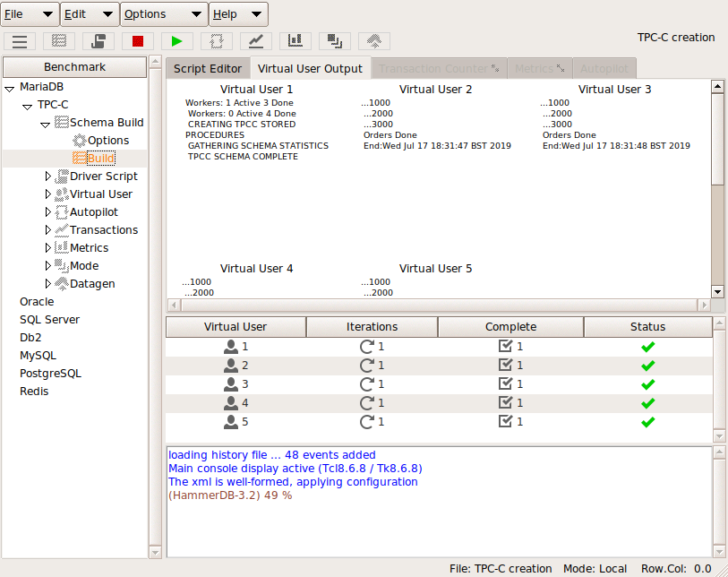Click the complete checkmark icon in Virtual User 2's row
The width and height of the screenshot is (728, 577).
pyautogui.click(x=506, y=366)
